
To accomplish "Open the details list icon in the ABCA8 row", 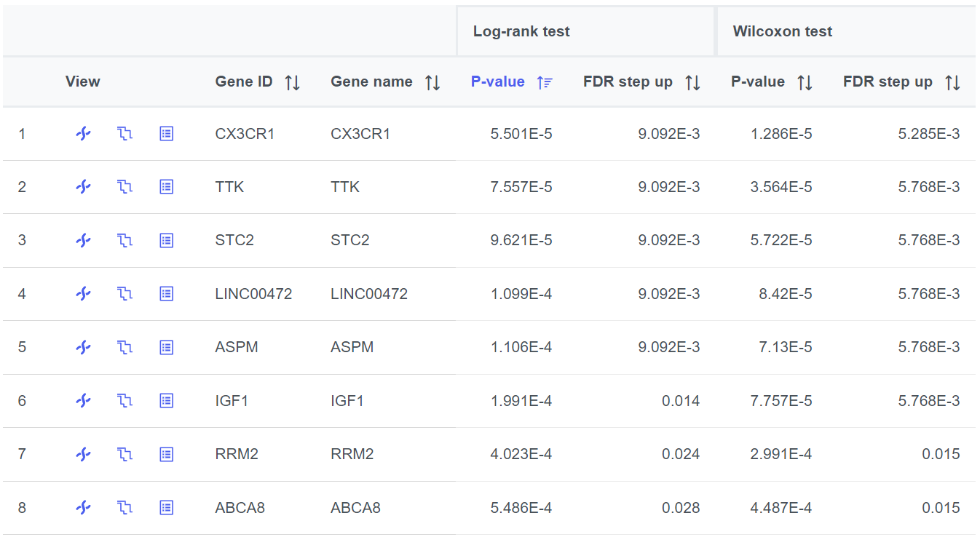I will (x=167, y=507).
